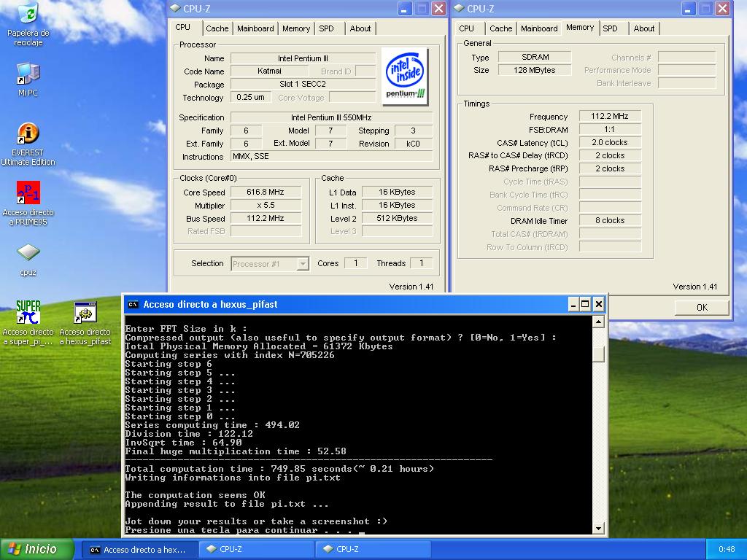Image resolution: width=747 pixels, height=560 pixels.
Task: Click memory Size field 128 MBytes
Action: [535, 71]
